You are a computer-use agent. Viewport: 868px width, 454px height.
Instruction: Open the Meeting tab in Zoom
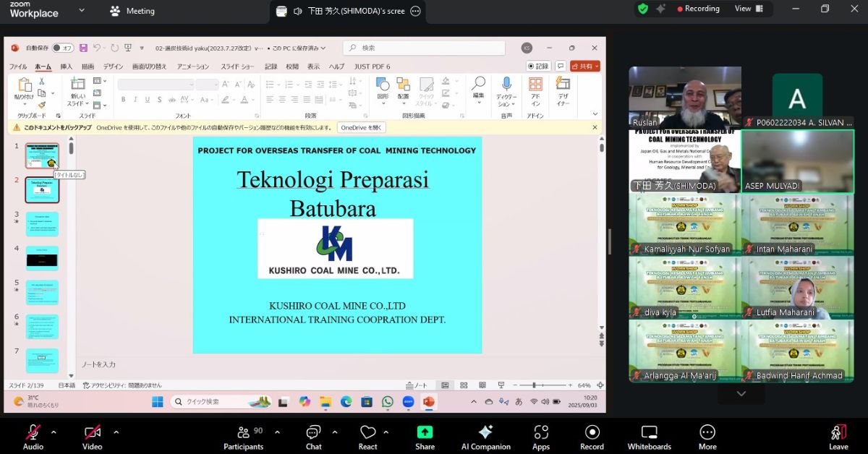[x=132, y=11]
